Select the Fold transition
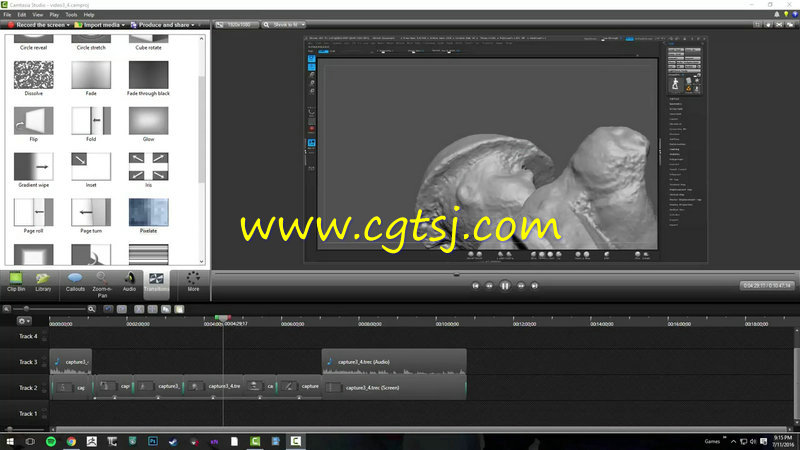800x450 pixels. [x=91, y=120]
